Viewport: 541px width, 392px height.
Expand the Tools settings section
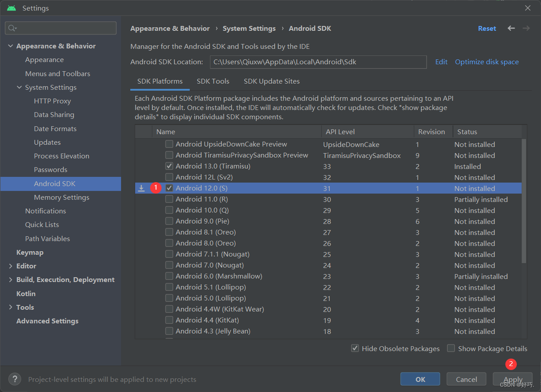11,308
